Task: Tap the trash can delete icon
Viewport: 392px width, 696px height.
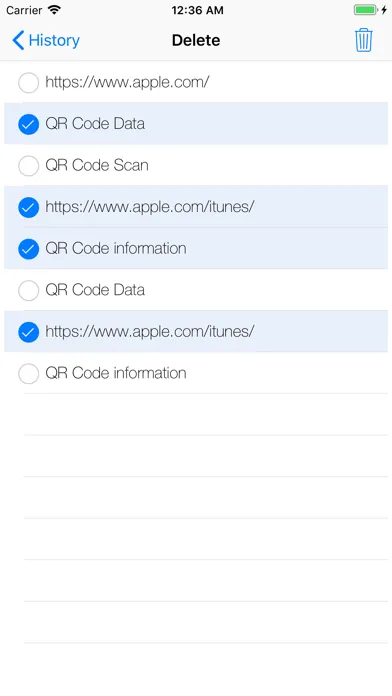Action: [x=363, y=40]
